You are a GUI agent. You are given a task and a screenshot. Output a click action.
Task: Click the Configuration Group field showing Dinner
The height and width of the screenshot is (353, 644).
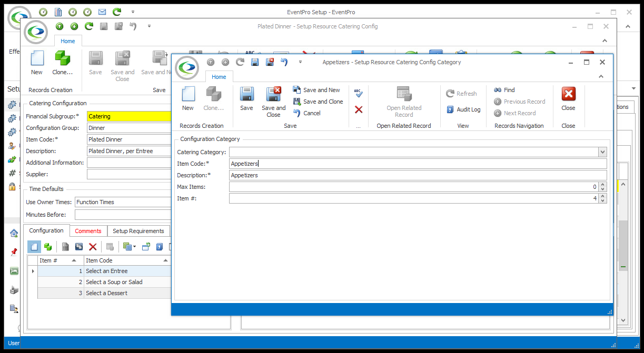coord(129,128)
